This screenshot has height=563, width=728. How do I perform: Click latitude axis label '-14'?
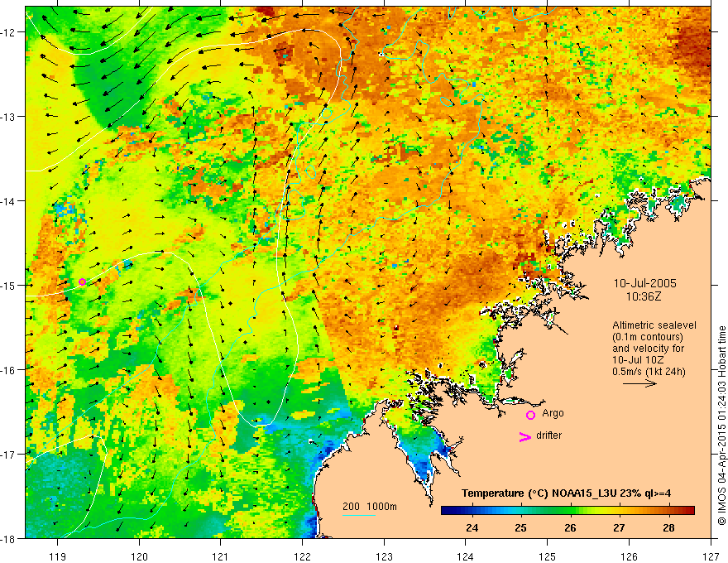click(9, 200)
